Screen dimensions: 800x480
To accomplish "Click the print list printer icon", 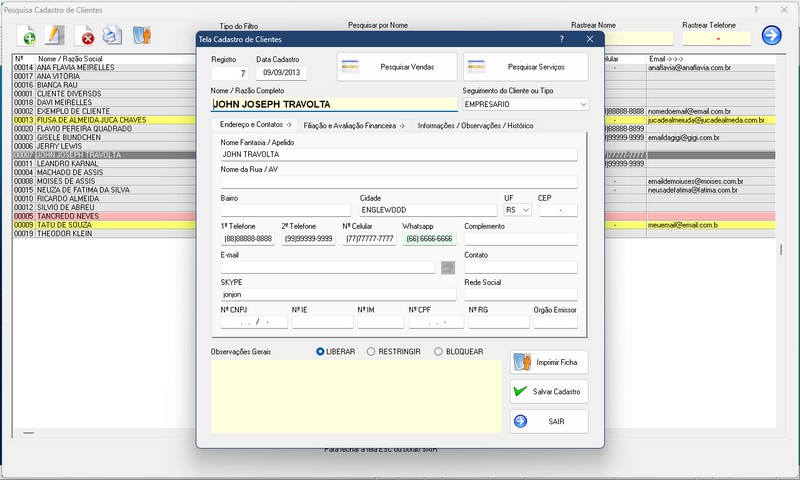I will 113,36.
